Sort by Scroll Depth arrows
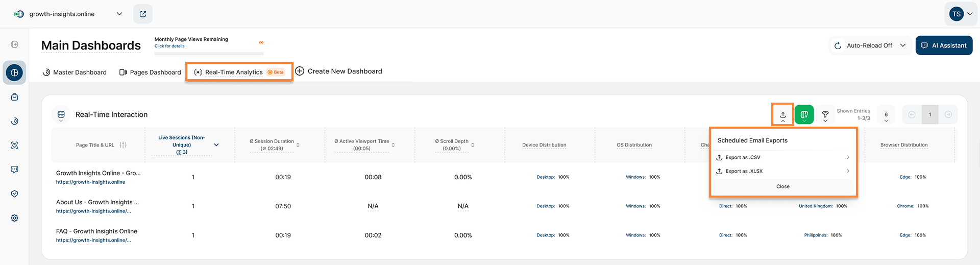Image resolution: width=980 pixels, height=265 pixels. pyautogui.click(x=473, y=145)
